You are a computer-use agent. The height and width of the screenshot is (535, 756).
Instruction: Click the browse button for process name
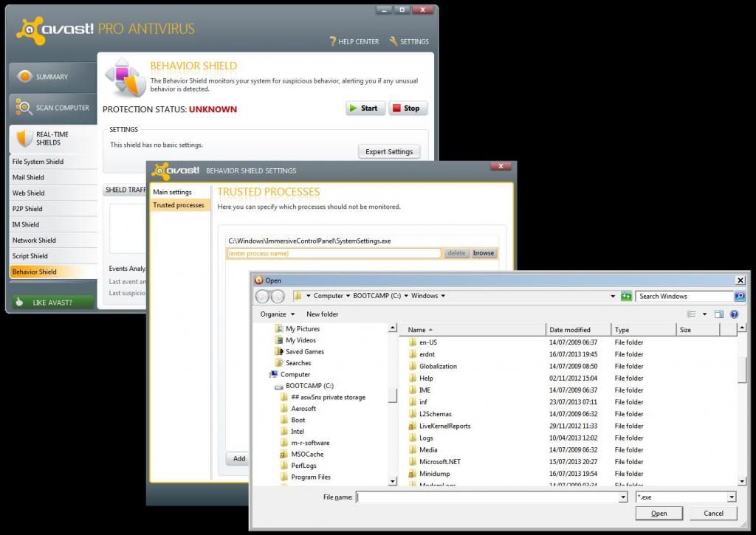coord(484,253)
